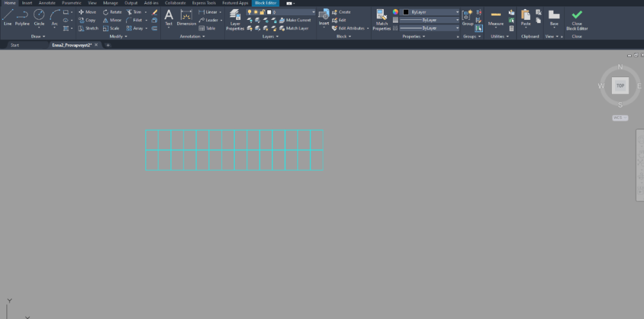Toggle the layer on/off lightbulb icon
Screen dimensions: 644x319
(x=249, y=12)
